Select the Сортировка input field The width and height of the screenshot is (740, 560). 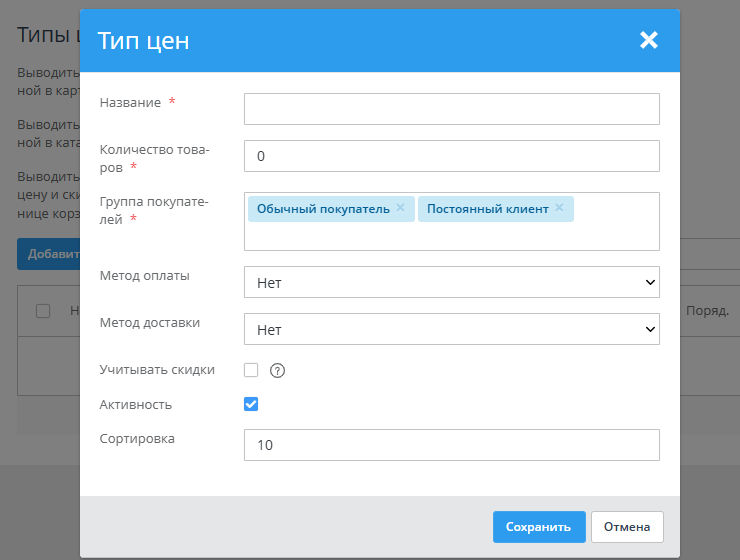click(x=451, y=445)
